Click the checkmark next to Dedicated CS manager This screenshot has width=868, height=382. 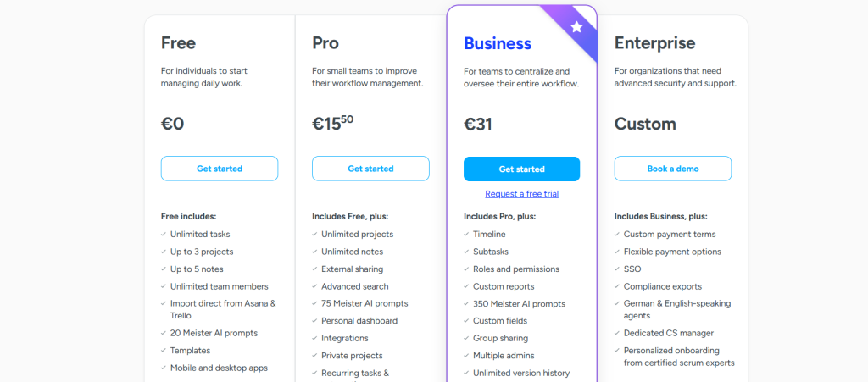(x=616, y=334)
